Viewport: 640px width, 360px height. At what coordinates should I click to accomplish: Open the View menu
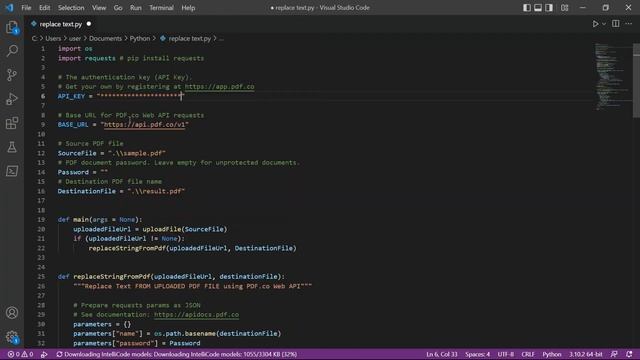pyautogui.click(x=99, y=8)
